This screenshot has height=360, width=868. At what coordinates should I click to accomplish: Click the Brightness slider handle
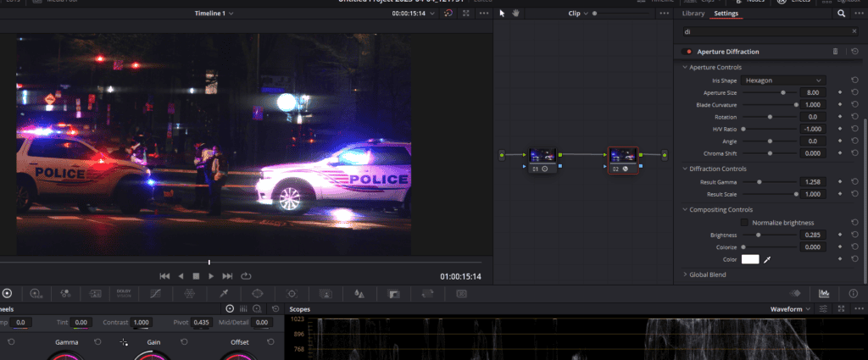[759, 235]
